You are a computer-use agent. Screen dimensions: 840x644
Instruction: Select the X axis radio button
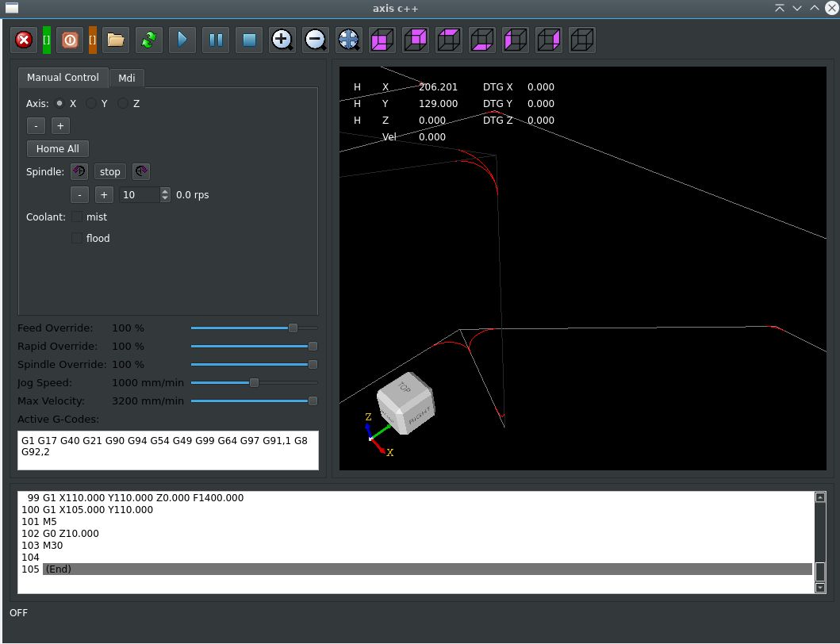[x=59, y=103]
